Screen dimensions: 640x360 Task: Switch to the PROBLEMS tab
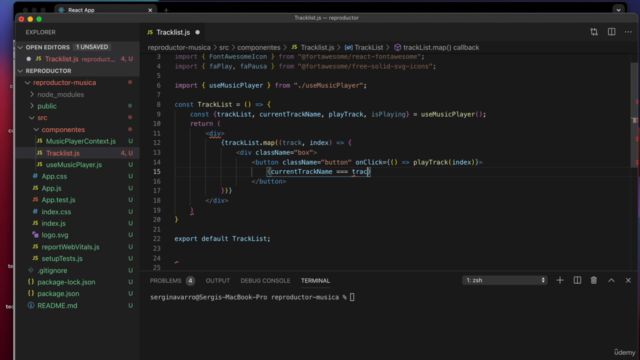tap(165, 281)
